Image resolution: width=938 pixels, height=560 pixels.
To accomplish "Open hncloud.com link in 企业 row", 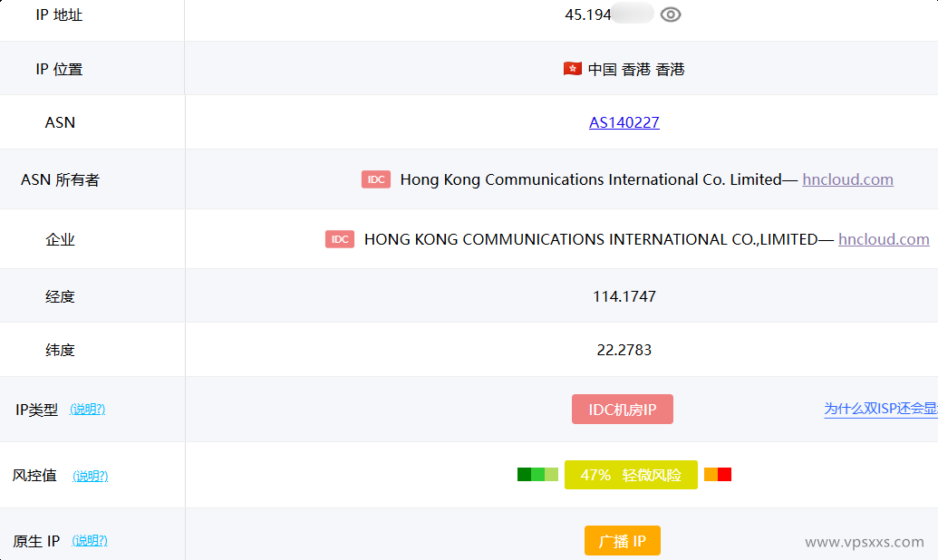I will [884, 238].
